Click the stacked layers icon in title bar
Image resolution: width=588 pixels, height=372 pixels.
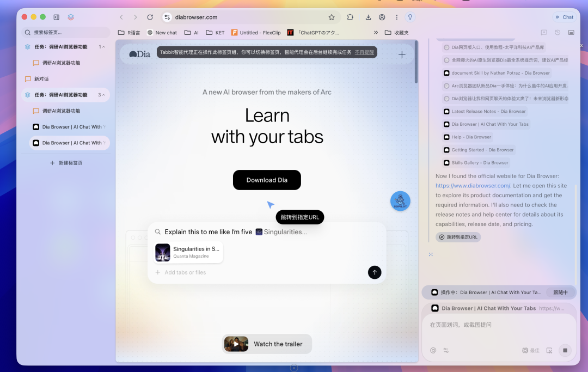[x=71, y=17]
